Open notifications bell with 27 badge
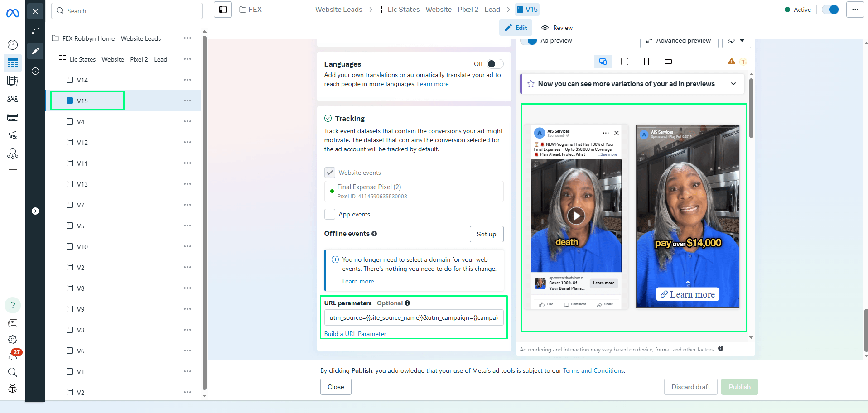Image resolution: width=868 pixels, height=413 pixels. coord(13,356)
